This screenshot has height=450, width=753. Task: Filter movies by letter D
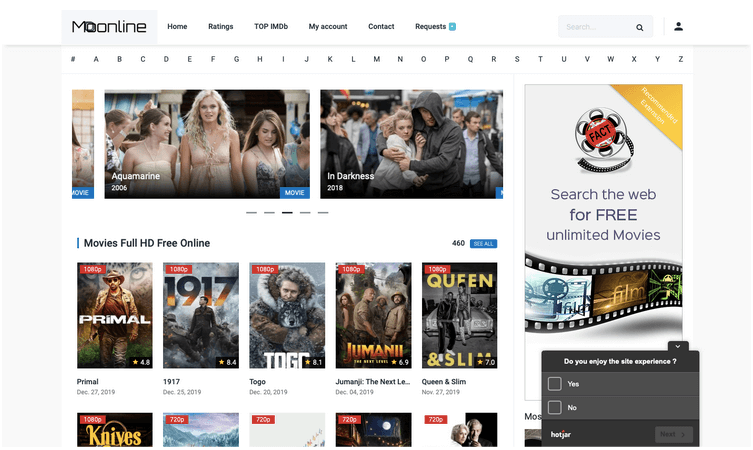pyautogui.click(x=166, y=59)
